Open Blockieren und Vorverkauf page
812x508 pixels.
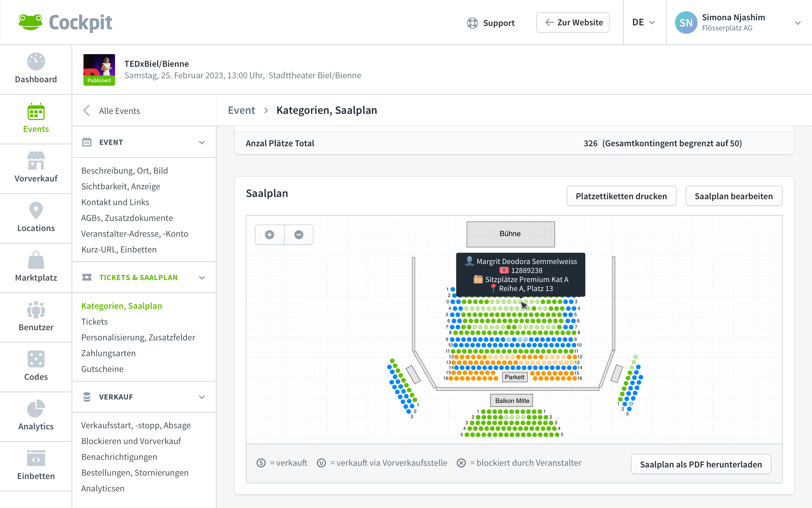[131, 441]
